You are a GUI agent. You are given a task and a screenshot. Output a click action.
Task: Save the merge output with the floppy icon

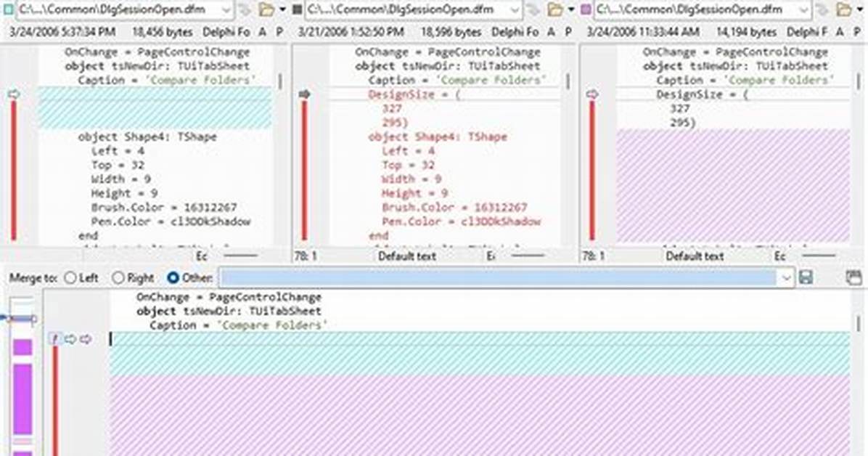(x=806, y=277)
